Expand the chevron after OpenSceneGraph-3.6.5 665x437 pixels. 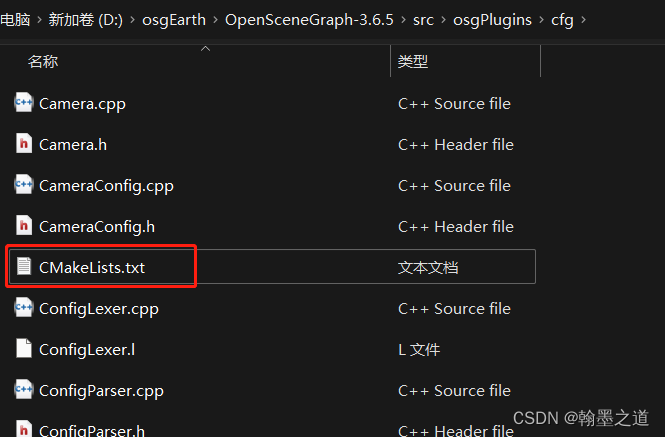tap(403, 20)
